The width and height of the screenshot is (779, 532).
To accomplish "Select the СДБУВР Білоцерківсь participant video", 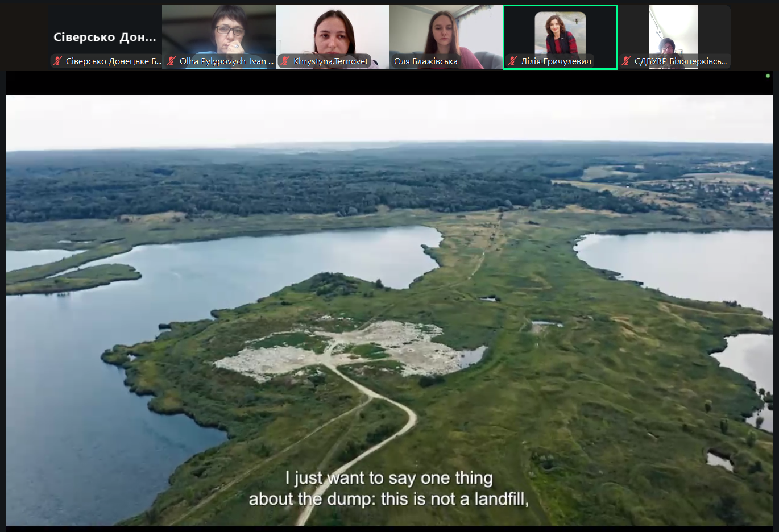I will tap(673, 31).
